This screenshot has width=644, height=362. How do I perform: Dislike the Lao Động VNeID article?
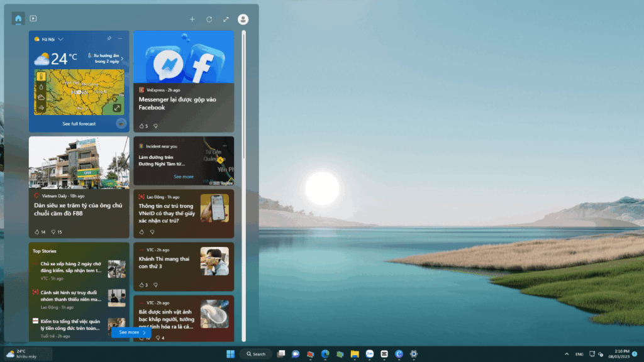tap(152, 232)
